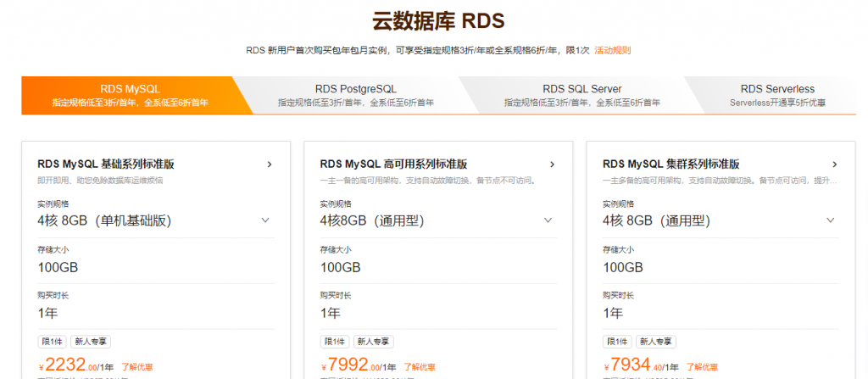Viewport: 868px width, 379px height.
Task: Click arrow icon beside MySQL 基础系列标准版
Action: click(x=270, y=164)
